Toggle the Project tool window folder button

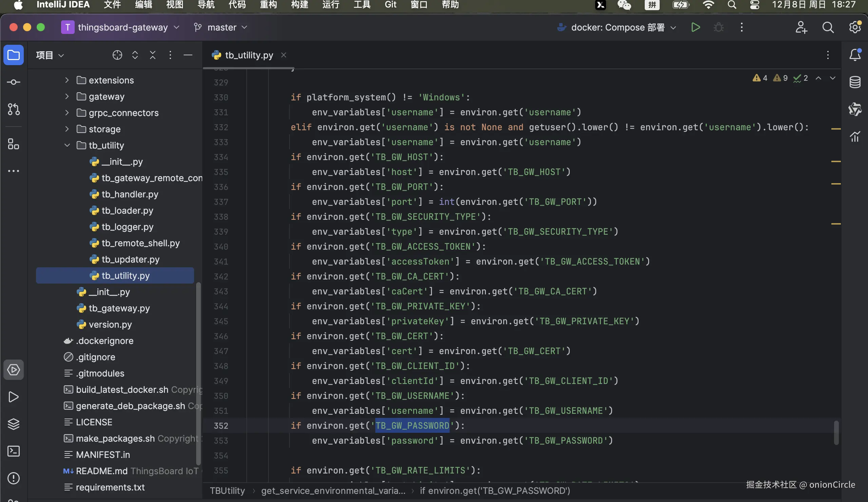[x=14, y=55]
